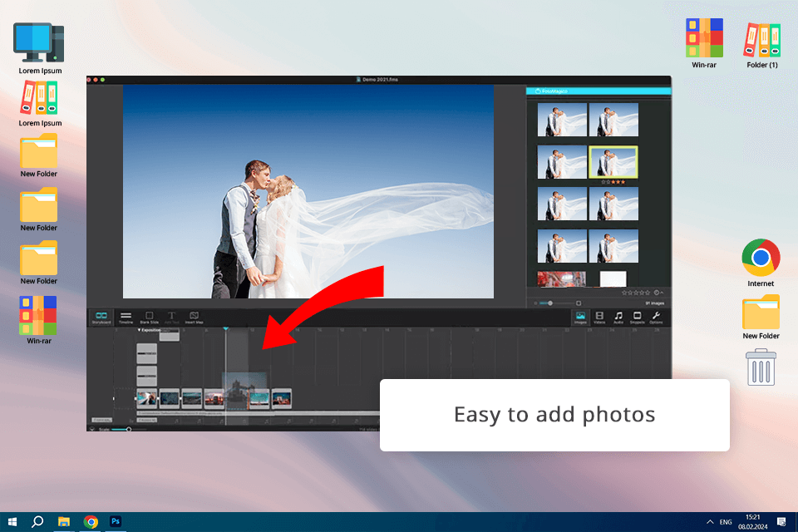Click the wedding couple preview on the stage

(x=308, y=191)
